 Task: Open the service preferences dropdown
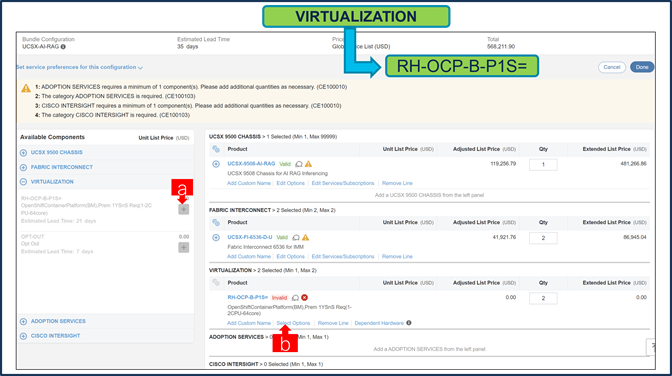[80, 67]
